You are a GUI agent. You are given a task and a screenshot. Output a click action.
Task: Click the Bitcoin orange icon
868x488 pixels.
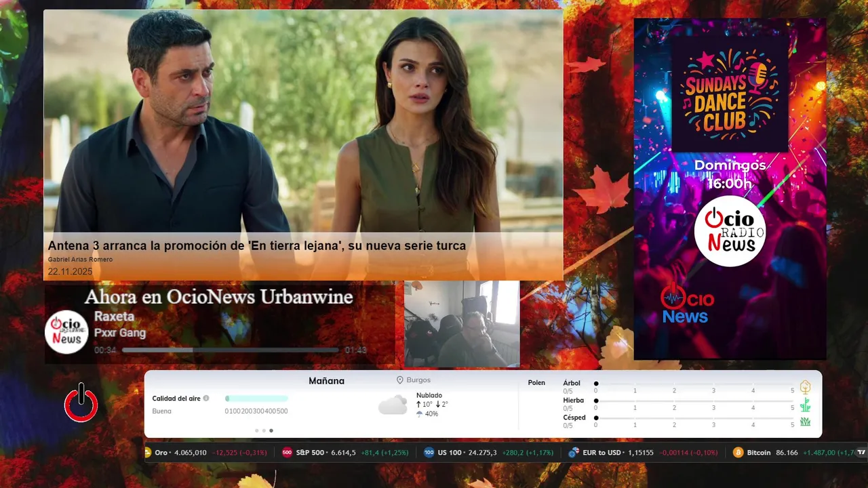[738, 453]
